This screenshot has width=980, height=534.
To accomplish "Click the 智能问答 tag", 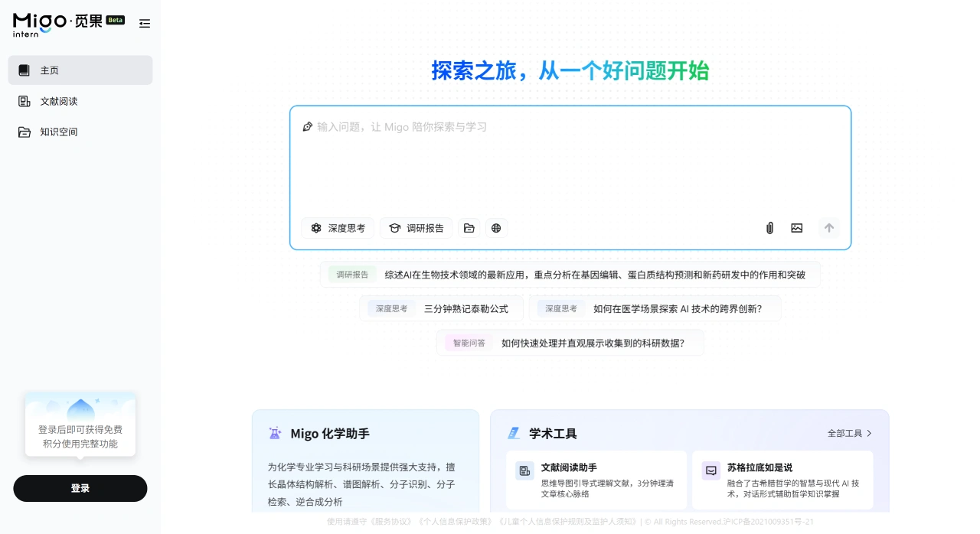I will click(469, 343).
